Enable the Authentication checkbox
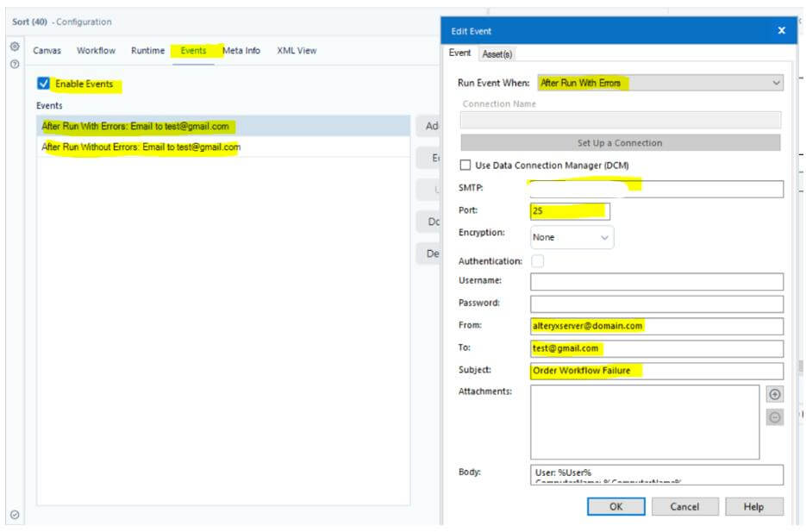This screenshot has height=532, width=806. (537, 260)
